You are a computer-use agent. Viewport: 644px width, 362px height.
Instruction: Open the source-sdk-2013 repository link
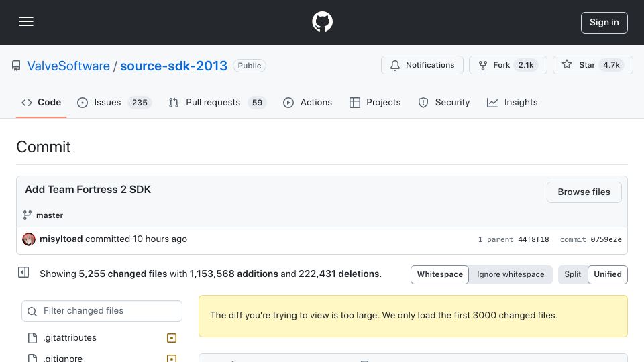click(x=173, y=66)
